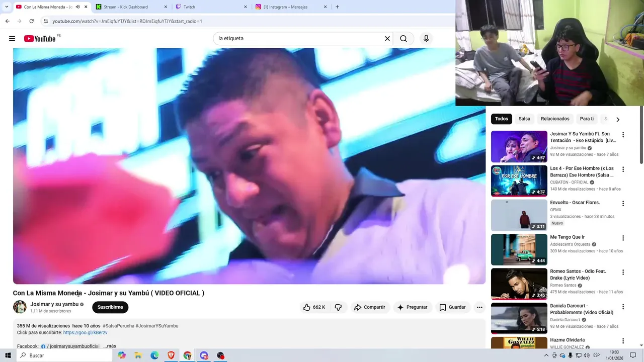
Task: Reload the page with refresh icon
Action: coord(31,21)
